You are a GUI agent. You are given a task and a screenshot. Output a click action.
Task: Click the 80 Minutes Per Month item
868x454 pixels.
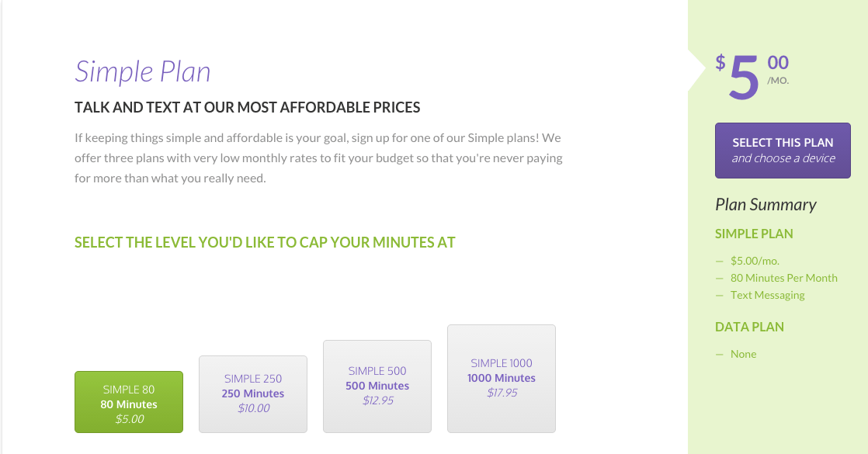click(x=783, y=278)
